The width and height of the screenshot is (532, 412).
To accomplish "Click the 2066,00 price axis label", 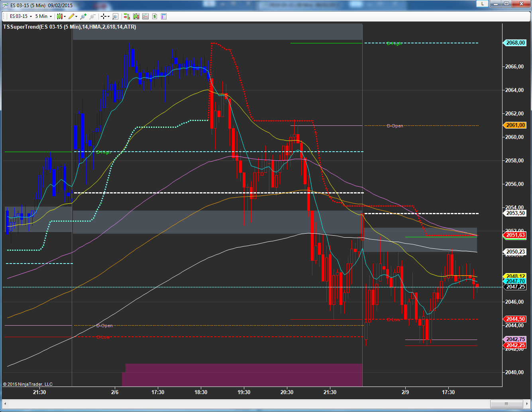I will pos(515,66).
